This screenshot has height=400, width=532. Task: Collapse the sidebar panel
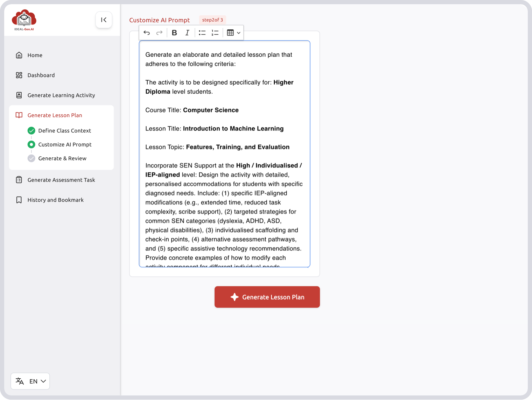tap(104, 20)
